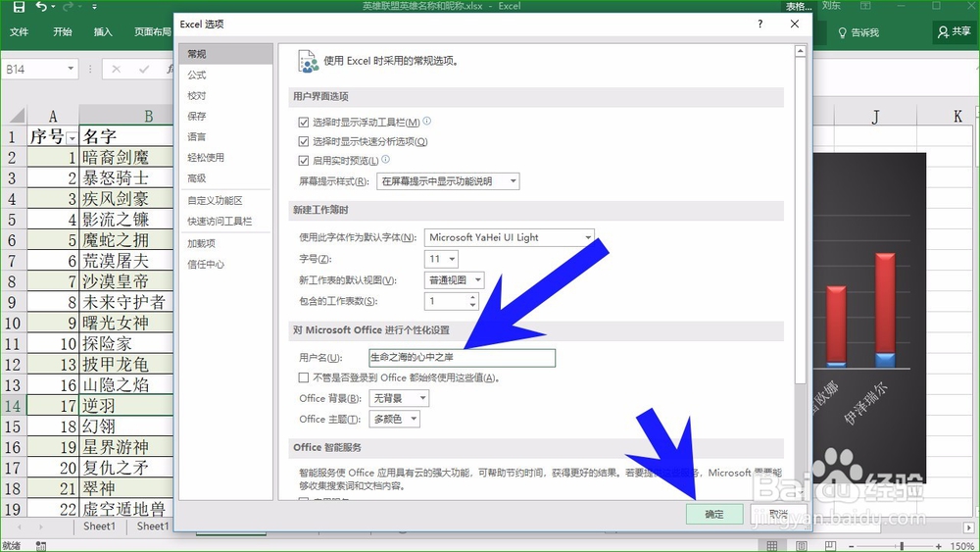Select cell 逆羽 in row 14
This screenshot has width=980, height=552.
(126, 406)
